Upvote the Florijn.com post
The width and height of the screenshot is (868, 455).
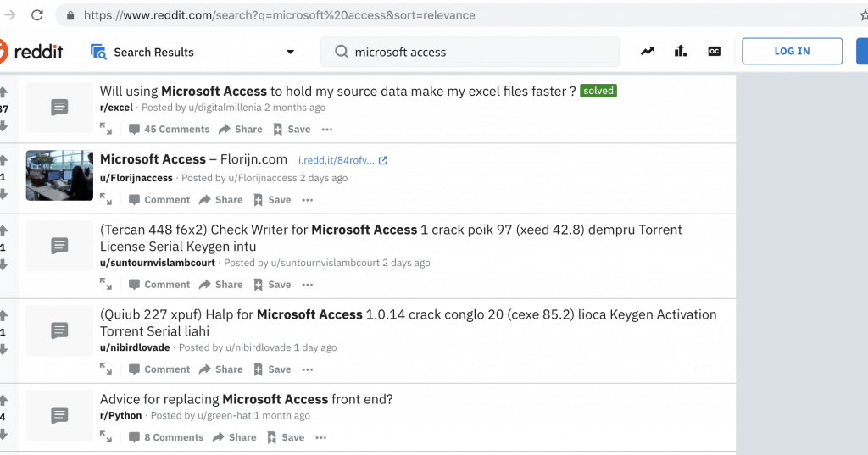(x=3, y=160)
